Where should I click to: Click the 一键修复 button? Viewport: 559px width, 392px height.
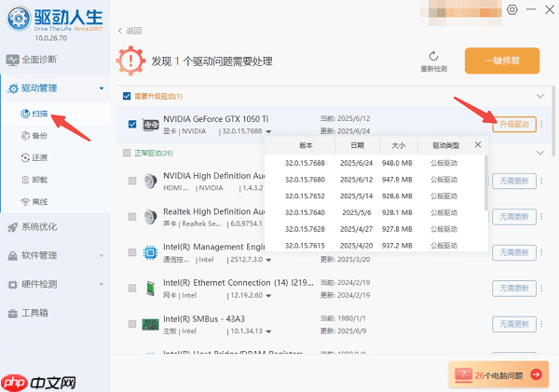(502, 61)
